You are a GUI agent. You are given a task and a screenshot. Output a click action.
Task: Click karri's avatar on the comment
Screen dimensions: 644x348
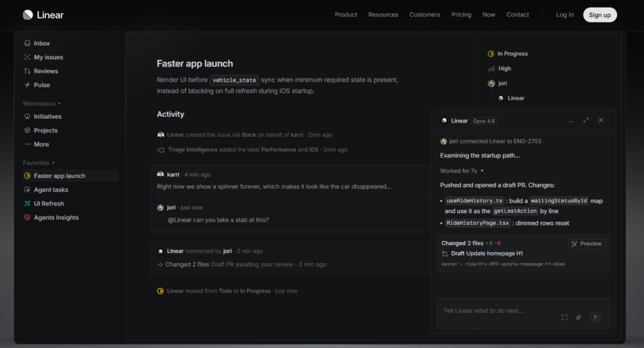(x=160, y=175)
